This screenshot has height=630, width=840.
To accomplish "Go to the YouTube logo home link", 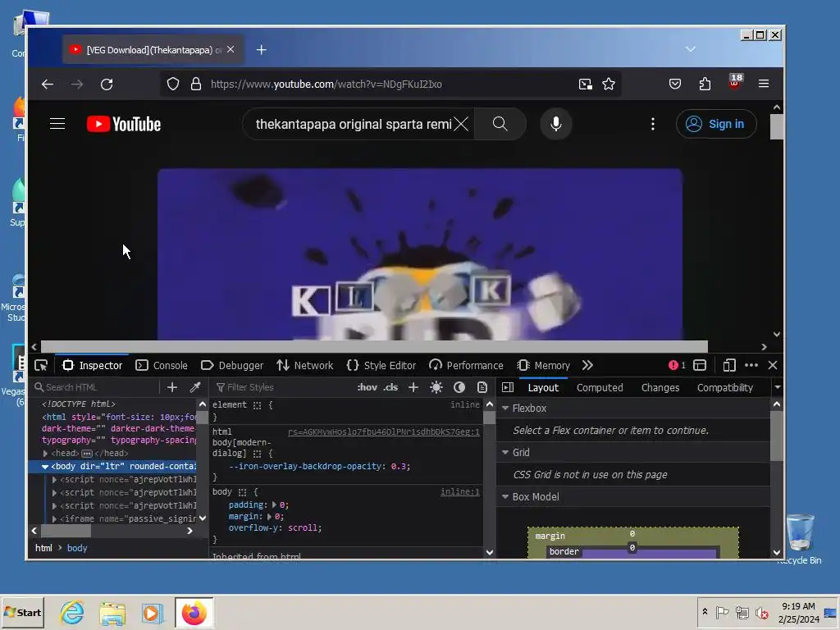I will (x=124, y=125).
